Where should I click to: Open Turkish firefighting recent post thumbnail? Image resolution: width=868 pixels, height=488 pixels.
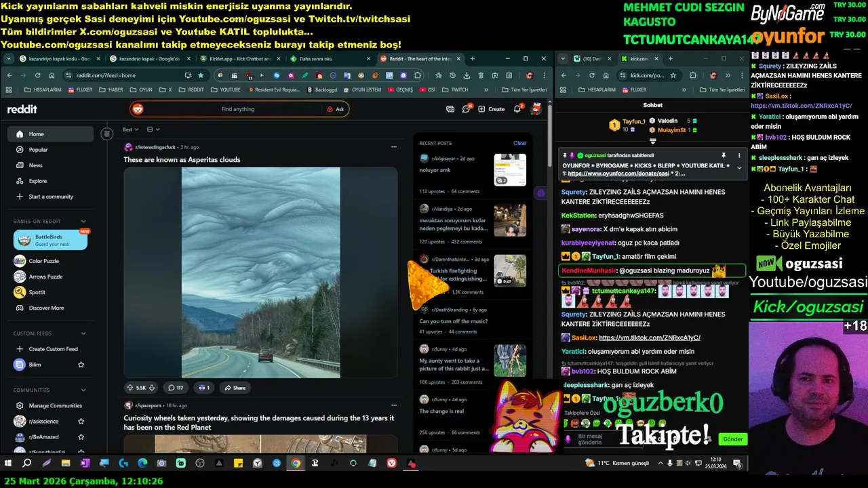point(510,270)
